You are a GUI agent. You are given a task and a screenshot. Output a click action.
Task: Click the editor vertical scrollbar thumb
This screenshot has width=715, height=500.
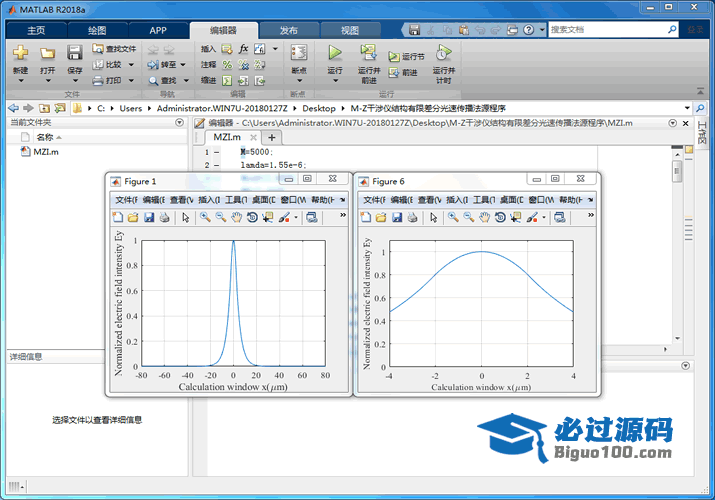click(x=677, y=171)
